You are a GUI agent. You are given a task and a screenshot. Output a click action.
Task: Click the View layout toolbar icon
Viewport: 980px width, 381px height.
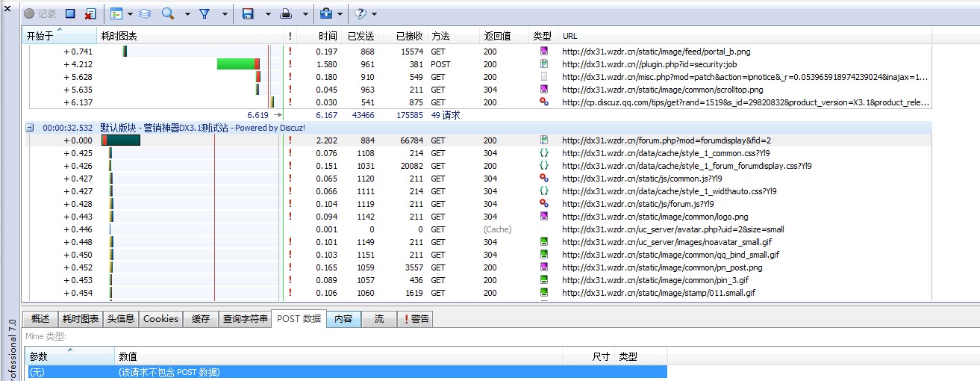pos(116,13)
